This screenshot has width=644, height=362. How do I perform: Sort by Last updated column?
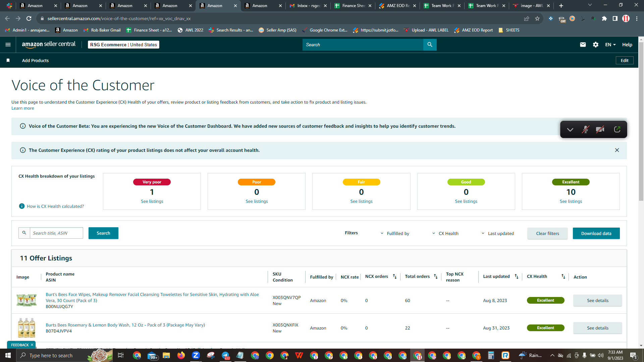[x=517, y=277]
